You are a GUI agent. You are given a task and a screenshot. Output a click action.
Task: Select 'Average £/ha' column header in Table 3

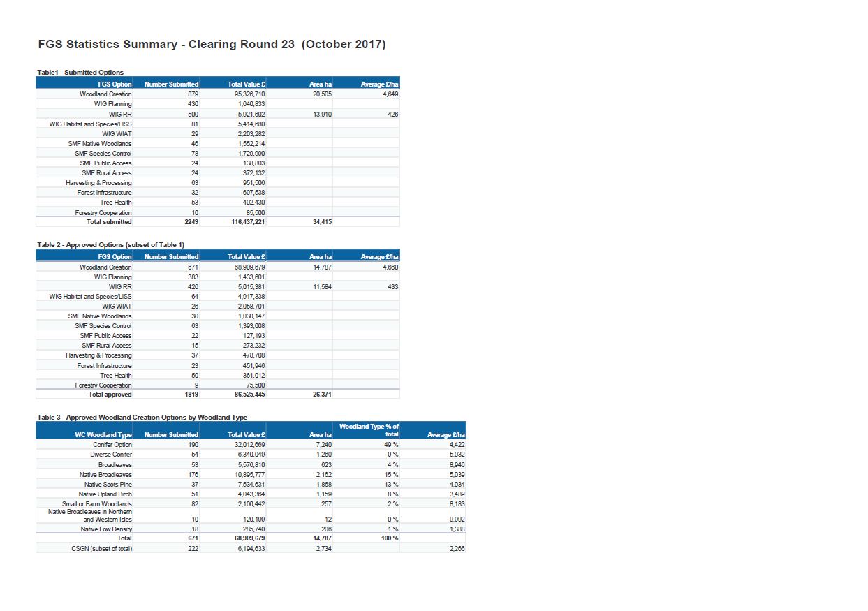point(446,434)
